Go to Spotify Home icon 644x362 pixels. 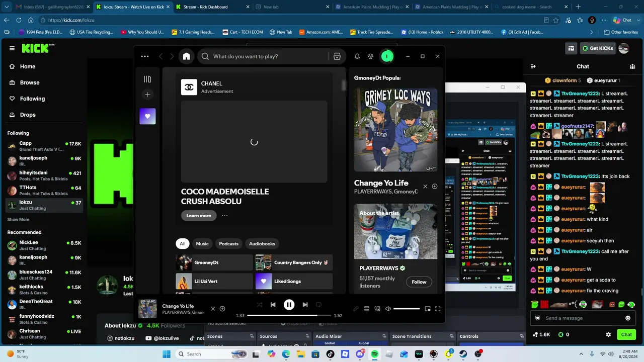186,56
